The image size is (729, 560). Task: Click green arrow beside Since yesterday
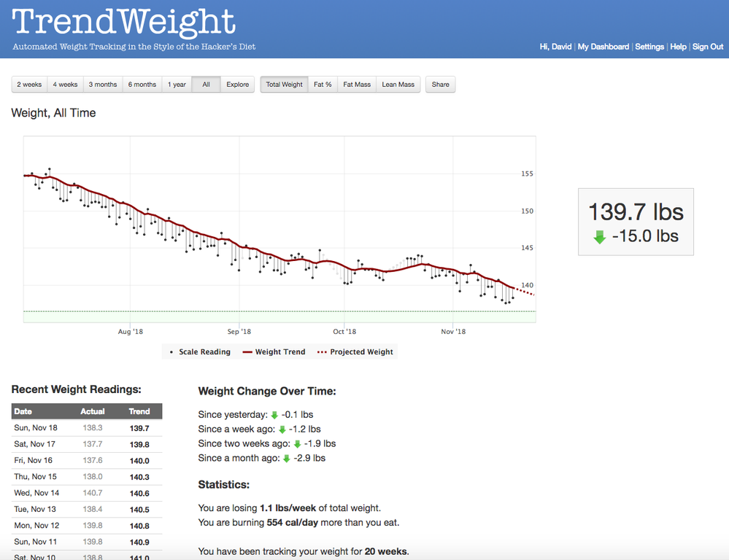[x=274, y=415]
